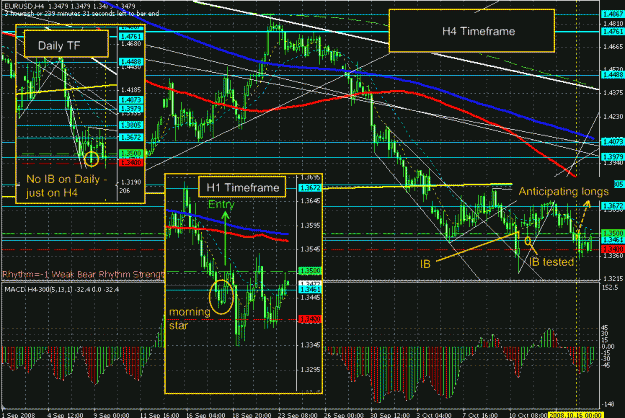Screen dimensions: 625x418
Task: Select the green 1.3500 tag on main right axis
Action: pos(613,233)
